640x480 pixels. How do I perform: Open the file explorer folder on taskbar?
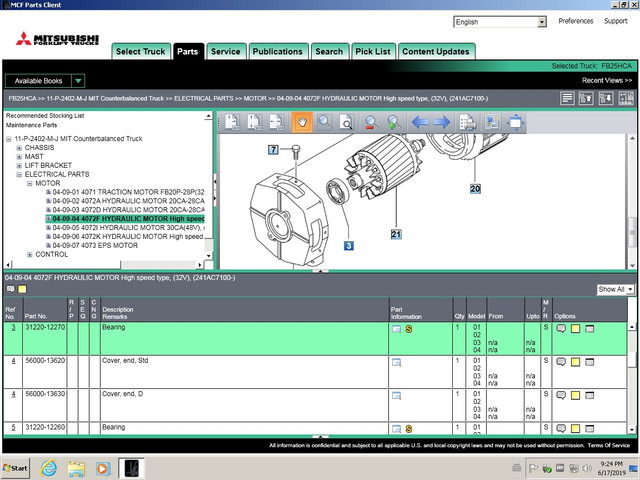point(76,469)
